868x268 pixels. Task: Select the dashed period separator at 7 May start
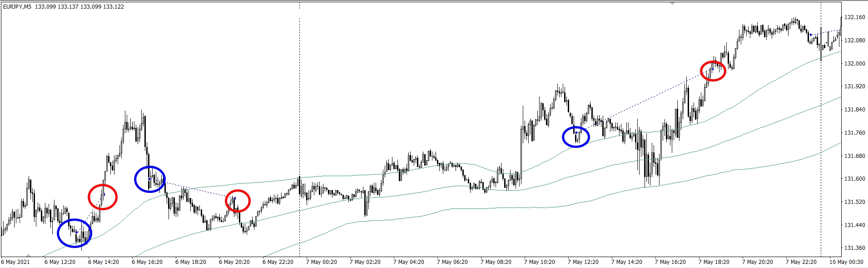click(x=299, y=130)
